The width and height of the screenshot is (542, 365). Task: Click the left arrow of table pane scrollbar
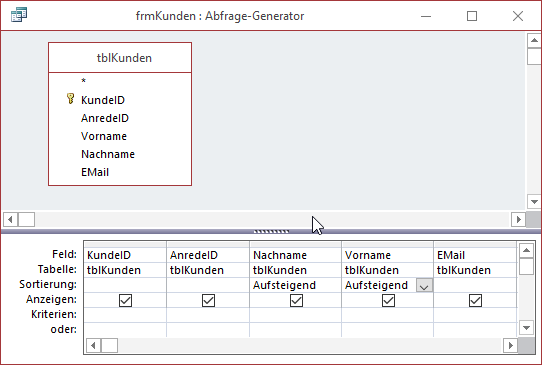click(10, 219)
